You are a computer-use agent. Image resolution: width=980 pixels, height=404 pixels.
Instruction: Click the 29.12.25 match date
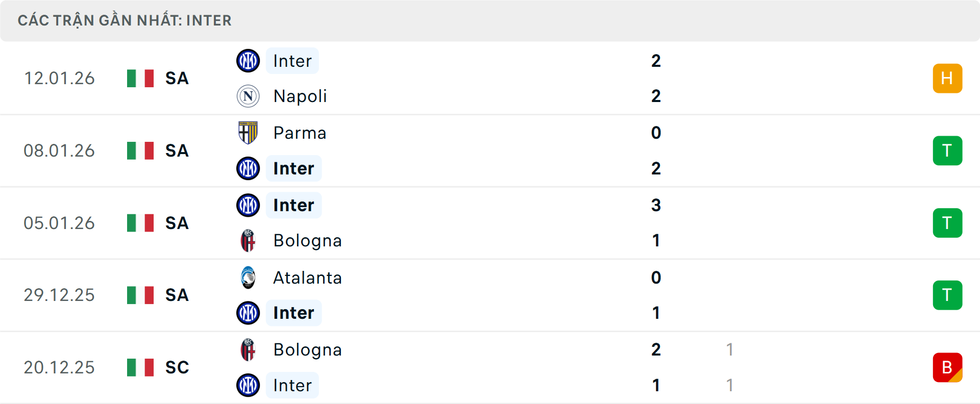click(59, 295)
